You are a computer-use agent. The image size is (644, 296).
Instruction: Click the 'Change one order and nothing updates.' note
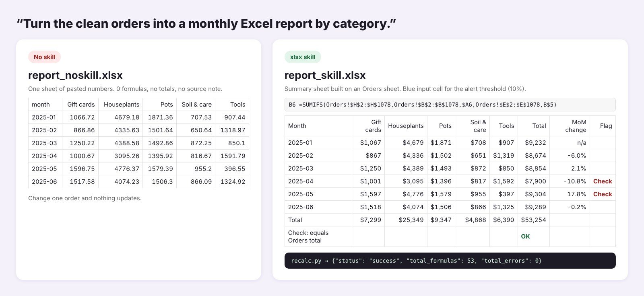tap(85, 198)
